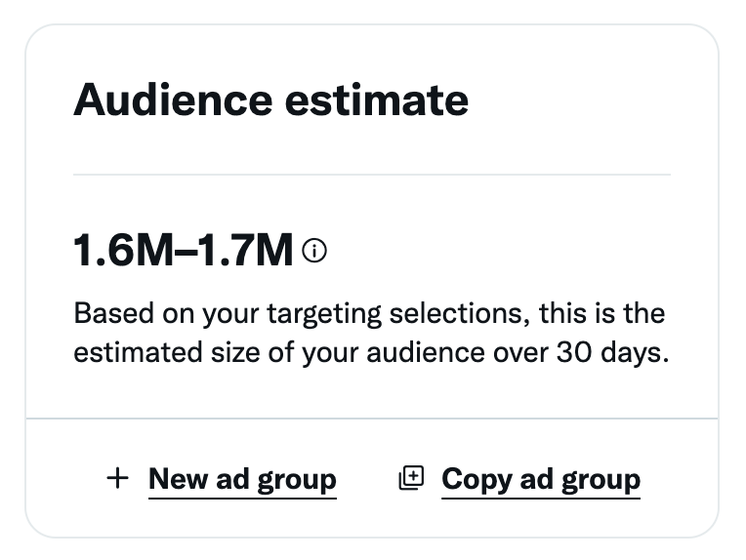This screenshot has height=560, width=746.
Task: Click the "Based on your targeting selections" line
Action: [x=369, y=315]
